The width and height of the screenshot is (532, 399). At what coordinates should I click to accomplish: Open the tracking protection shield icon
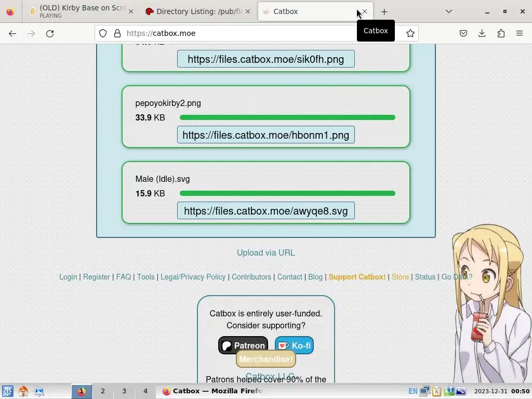[x=103, y=33]
